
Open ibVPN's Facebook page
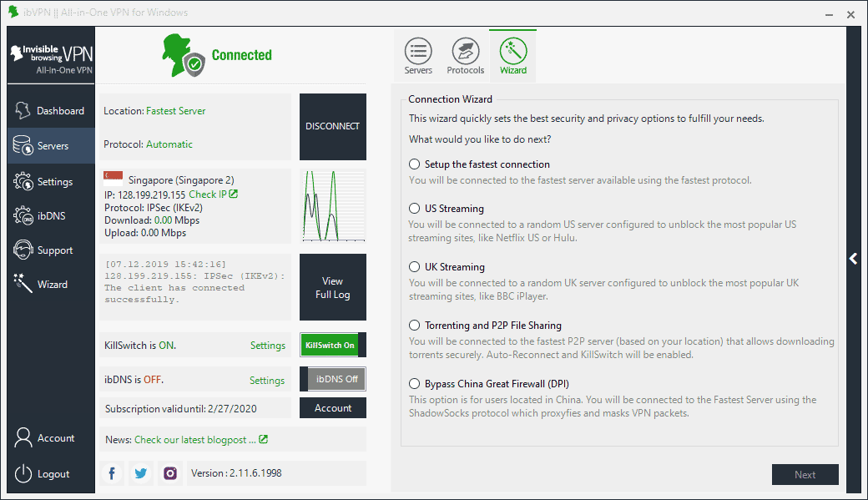[x=111, y=472]
